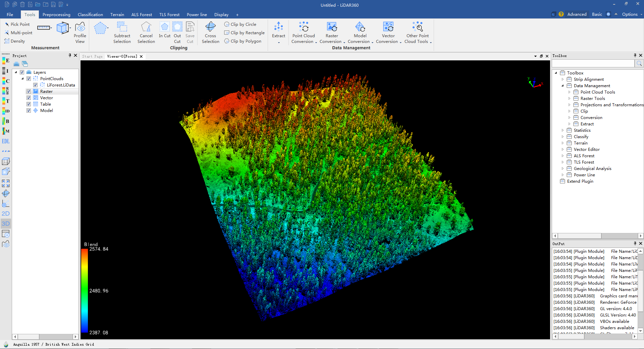Open the Start Page tab
Screen dimensions: 644x349
pyautogui.click(x=92, y=56)
